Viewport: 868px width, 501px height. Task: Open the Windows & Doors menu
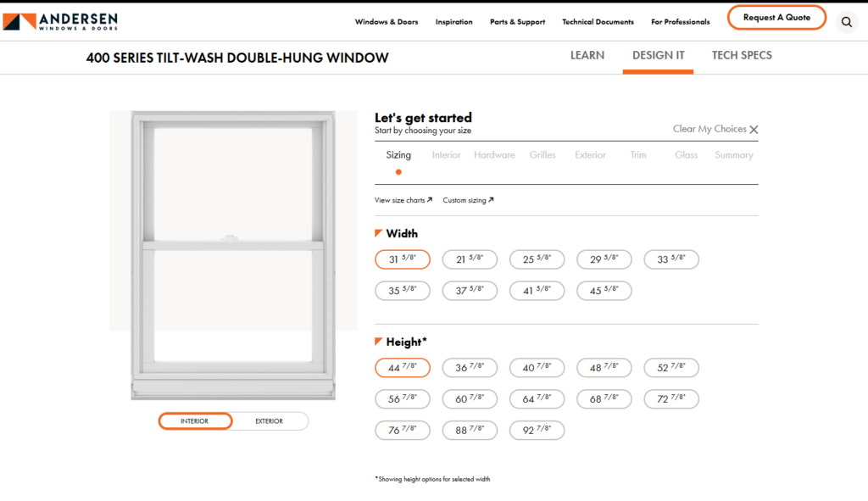click(x=387, y=22)
